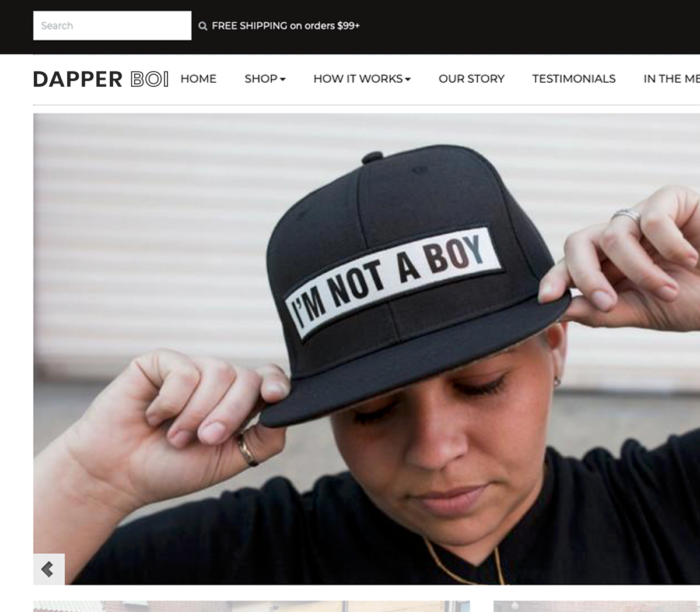The image size is (700, 612).
Task: Open the Home page
Action: (x=198, y=79)
